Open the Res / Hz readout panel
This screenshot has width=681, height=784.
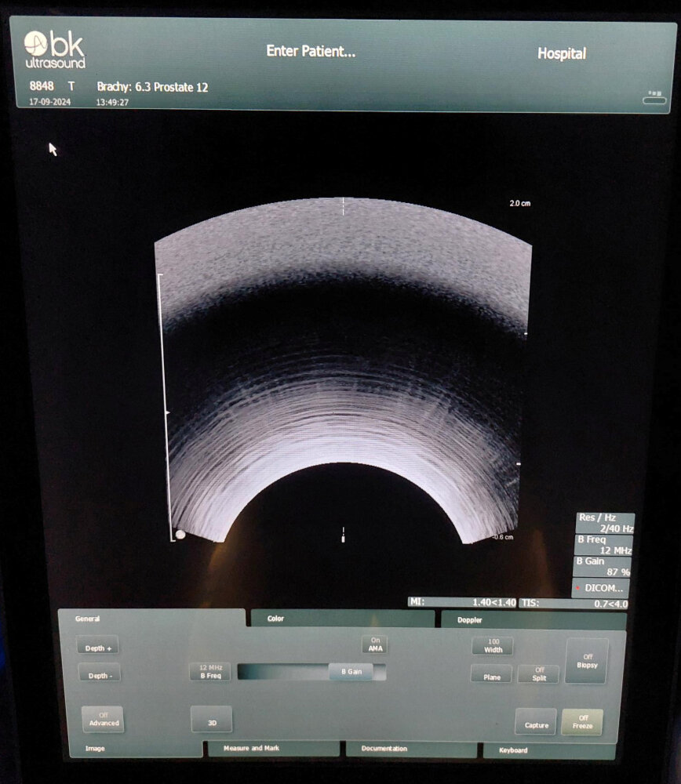604,523
